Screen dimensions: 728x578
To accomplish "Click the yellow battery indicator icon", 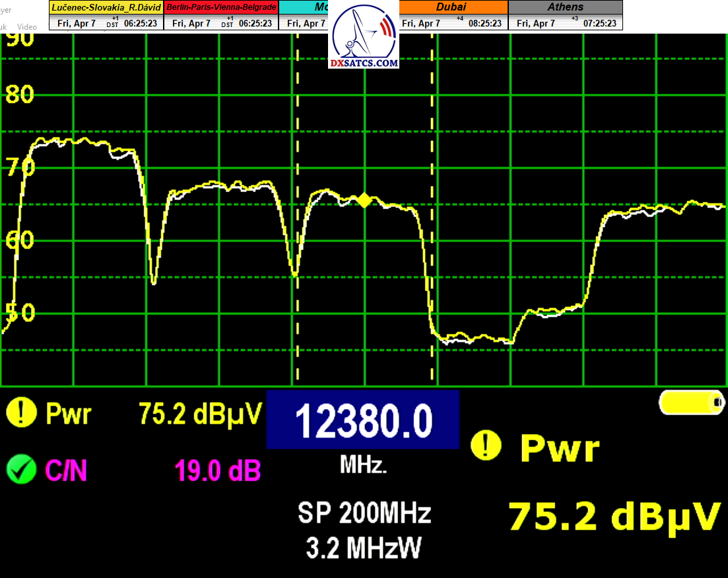I will tap(691, 402).
